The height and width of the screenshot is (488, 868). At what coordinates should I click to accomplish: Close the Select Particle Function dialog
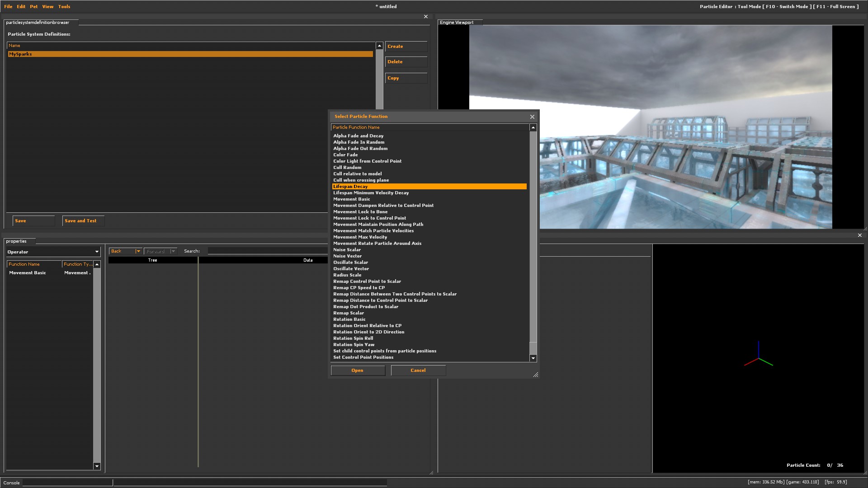tap(532, 117)
